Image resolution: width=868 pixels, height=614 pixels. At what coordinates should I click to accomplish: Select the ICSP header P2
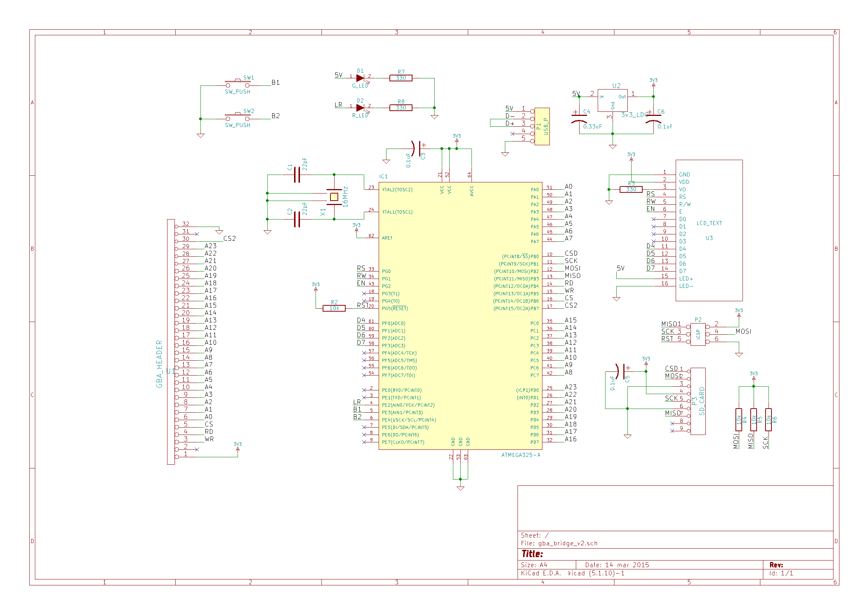pyautogui.click(x=698, y=334)
